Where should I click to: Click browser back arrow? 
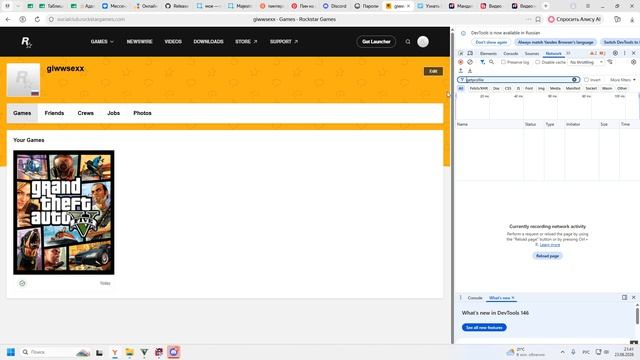[8, 19]
